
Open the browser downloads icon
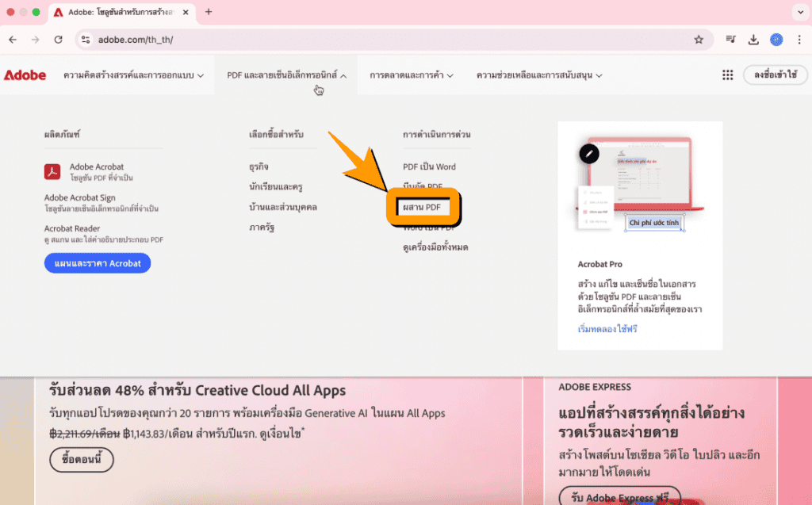(x=755, y=38)
